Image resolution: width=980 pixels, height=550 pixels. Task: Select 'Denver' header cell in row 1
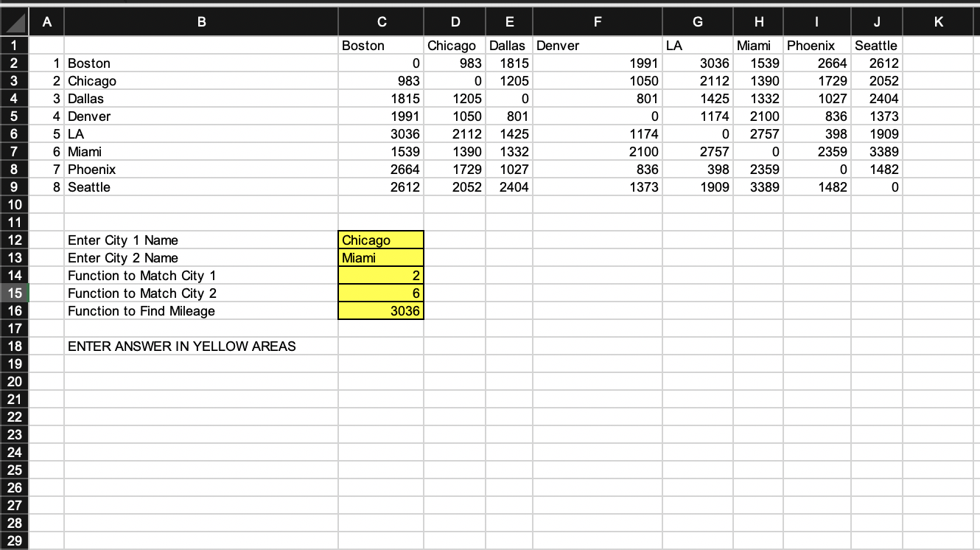[598, 45]
